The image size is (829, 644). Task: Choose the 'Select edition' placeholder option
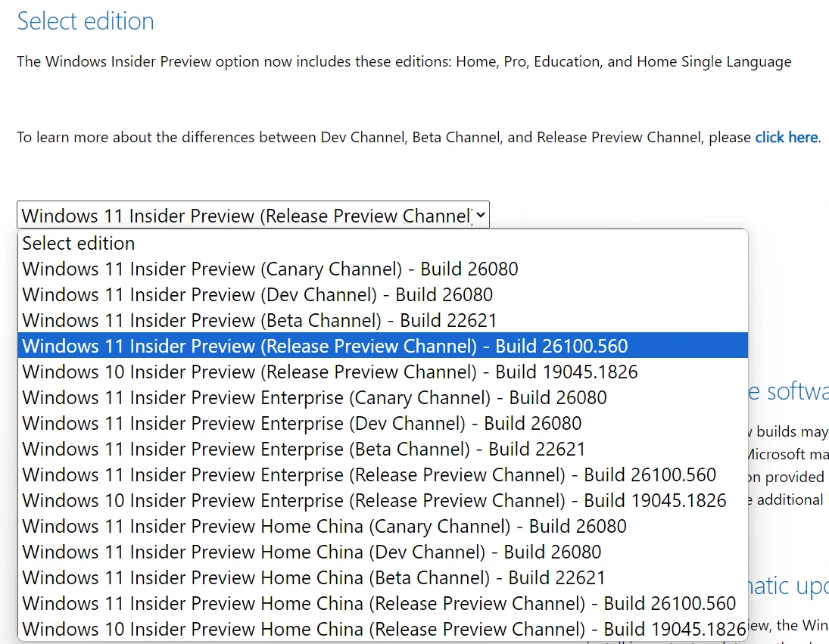(383, 243)
